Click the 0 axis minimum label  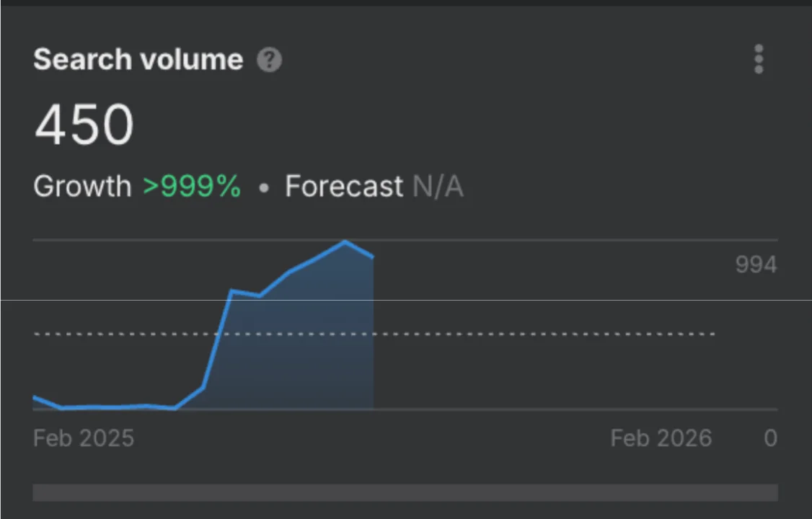pyautogui.click(x=770, y=438)
